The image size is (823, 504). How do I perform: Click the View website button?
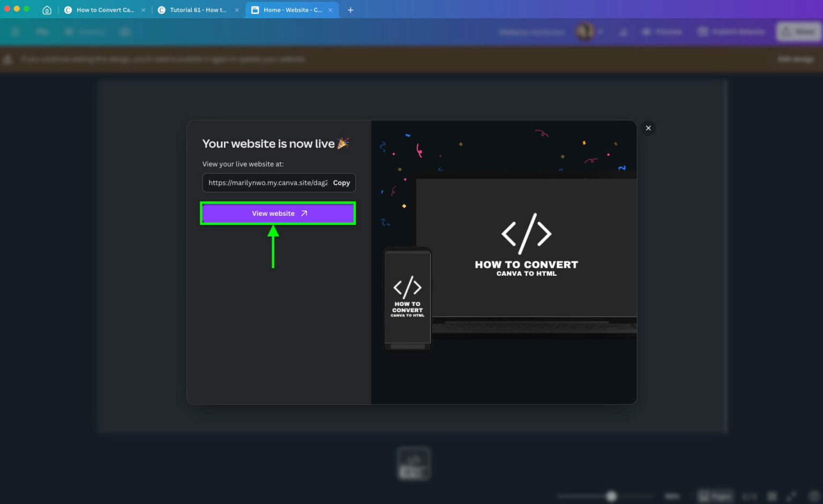click(278, 213)
